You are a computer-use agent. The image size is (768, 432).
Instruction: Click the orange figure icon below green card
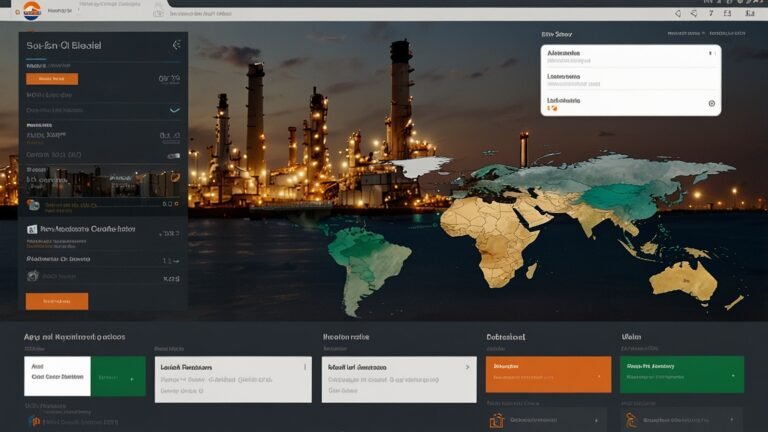click(x=630, y=420)
